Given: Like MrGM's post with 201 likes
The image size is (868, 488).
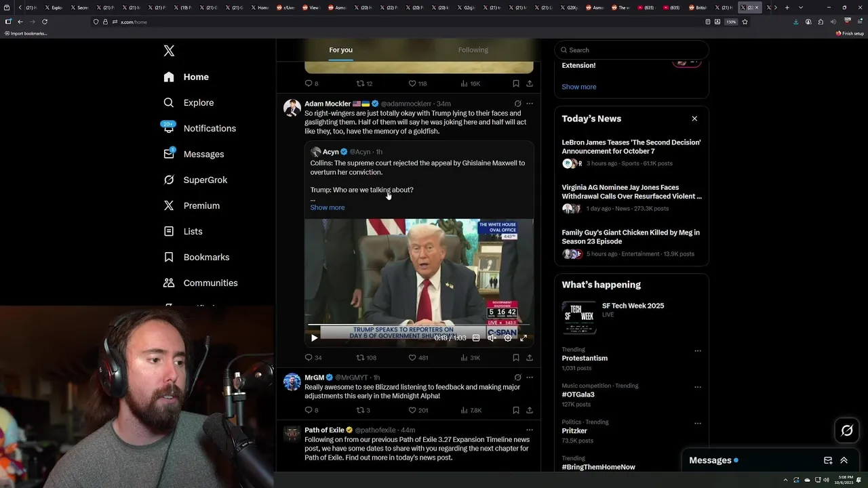Looking at the screenshot, I should pyautogui.click(x=418, y=410).
